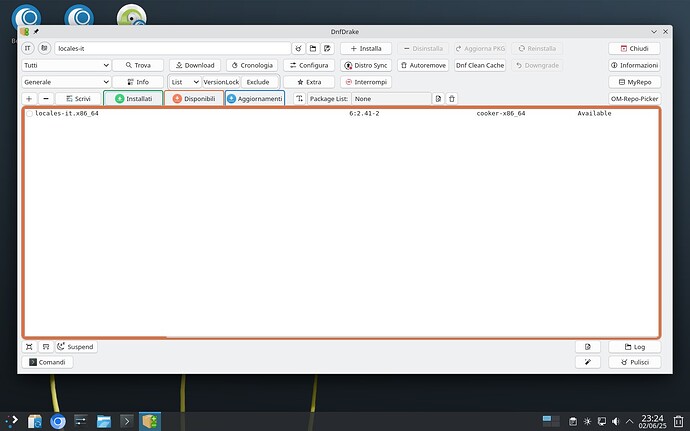Screen dimensions: 690x431
Task: Click the virtual desktop pager in the taskbar
Action: coord(551,421)
